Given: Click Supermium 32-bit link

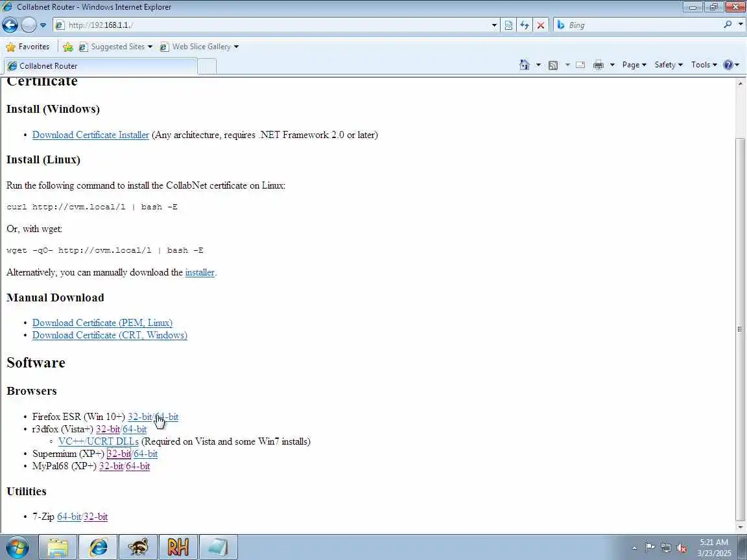Looking at the screenshot, I should click(x=119, y=454).
